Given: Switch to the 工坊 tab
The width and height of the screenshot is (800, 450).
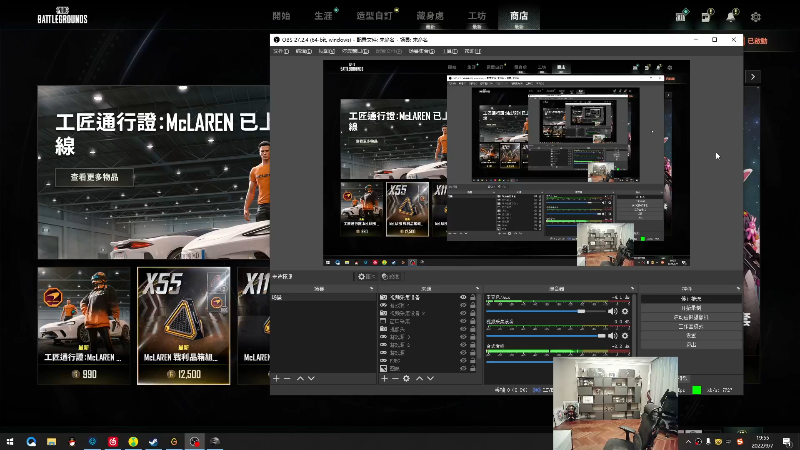Looking at the screenshot, I should click(x=477, y=17).
